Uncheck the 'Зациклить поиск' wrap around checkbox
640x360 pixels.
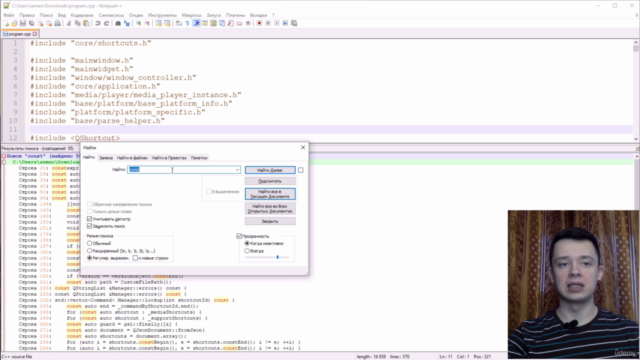point(89,226)
